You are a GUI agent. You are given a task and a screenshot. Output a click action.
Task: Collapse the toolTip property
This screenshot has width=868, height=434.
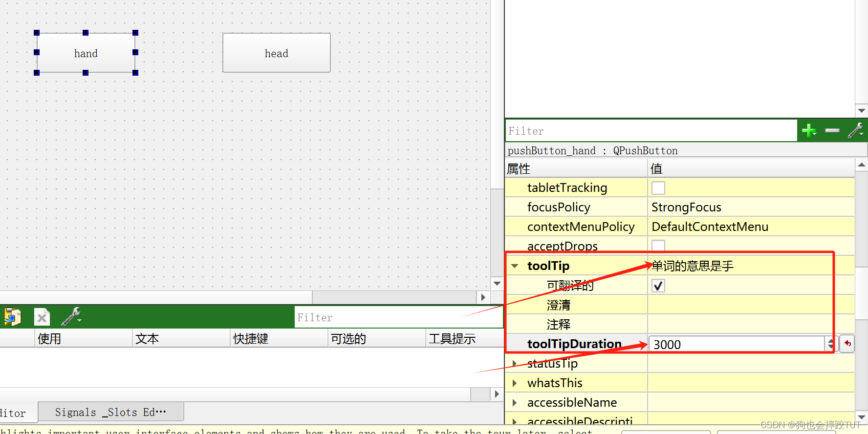515,266
